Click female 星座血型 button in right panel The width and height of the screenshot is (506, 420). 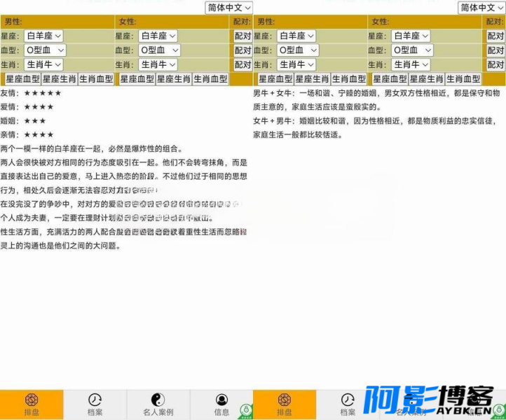[390, 79]
